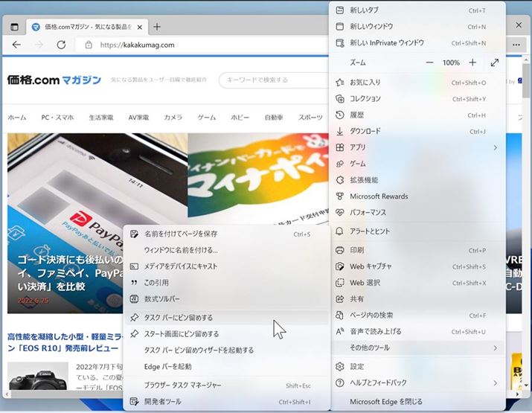Click the 価格.com マガジン logo

[x=54, y=80]
